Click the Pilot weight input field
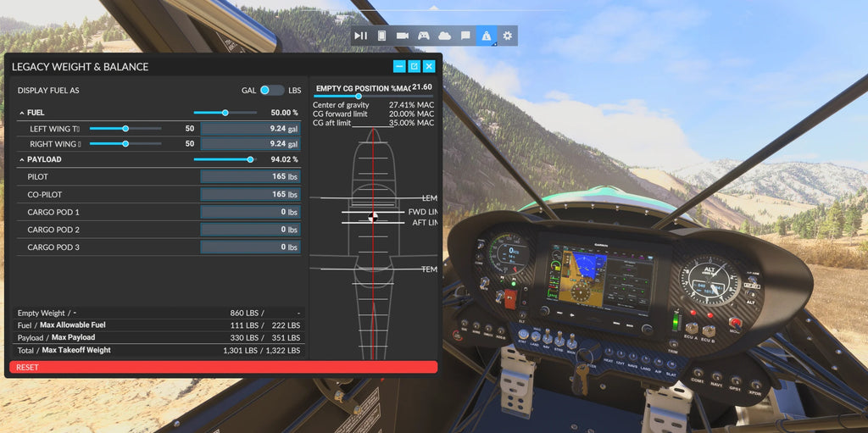 (250, 176)
